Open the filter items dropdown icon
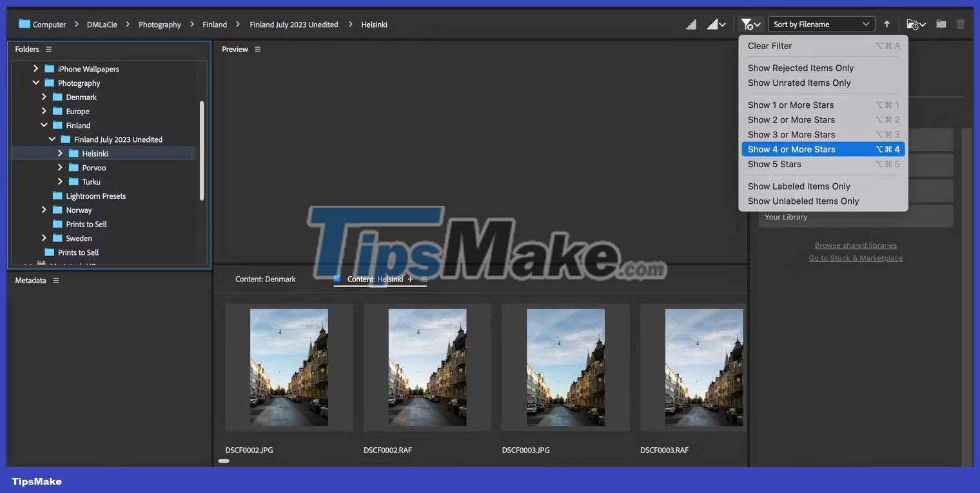Viewport: 980px width, 493px height. pos(750,24)
